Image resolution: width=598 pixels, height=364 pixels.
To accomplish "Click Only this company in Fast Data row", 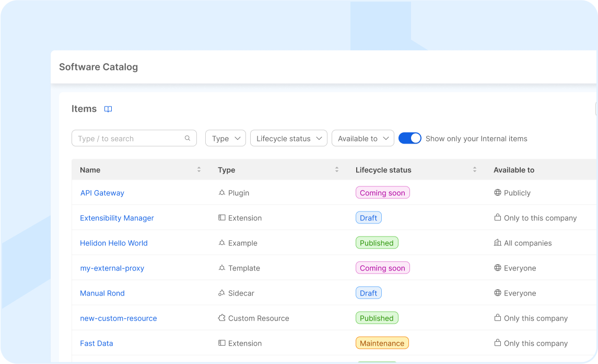I will pos(536,344).
